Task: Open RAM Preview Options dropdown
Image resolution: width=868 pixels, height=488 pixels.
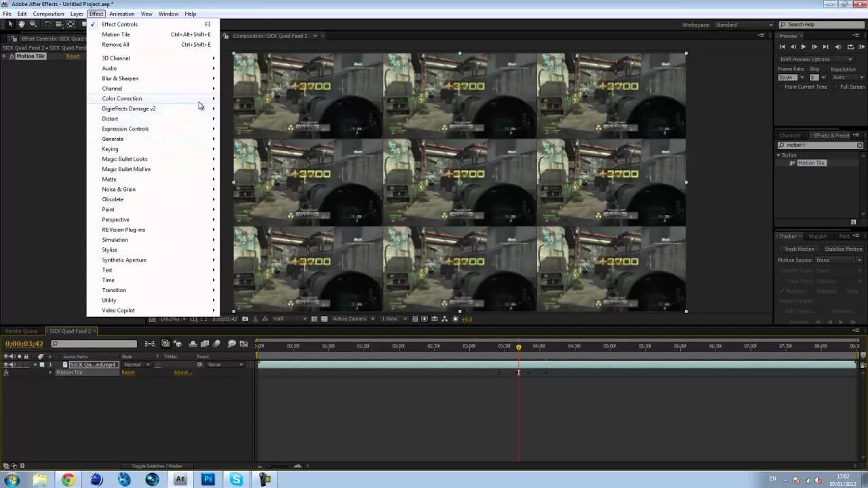Action: [816, 59]
